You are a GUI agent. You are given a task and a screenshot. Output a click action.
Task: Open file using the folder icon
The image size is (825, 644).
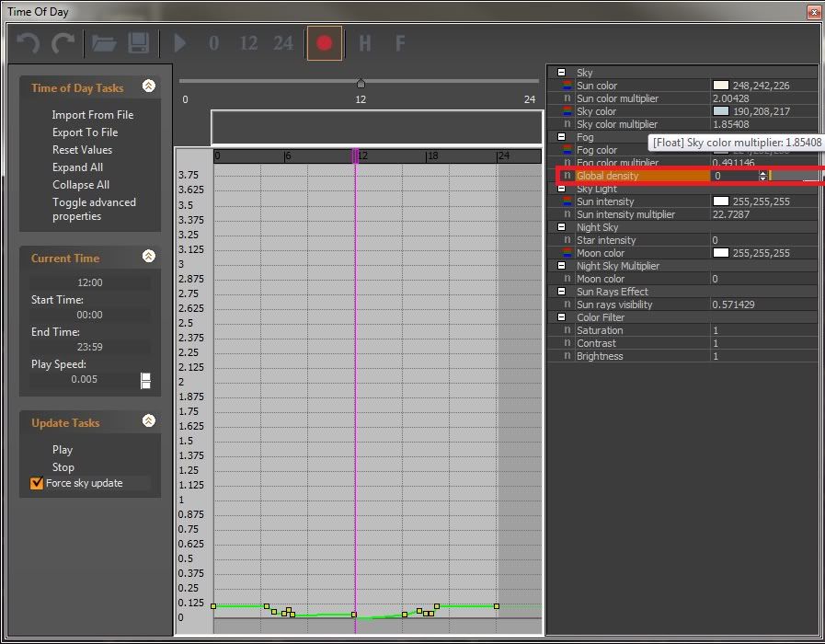click(104, 43)
